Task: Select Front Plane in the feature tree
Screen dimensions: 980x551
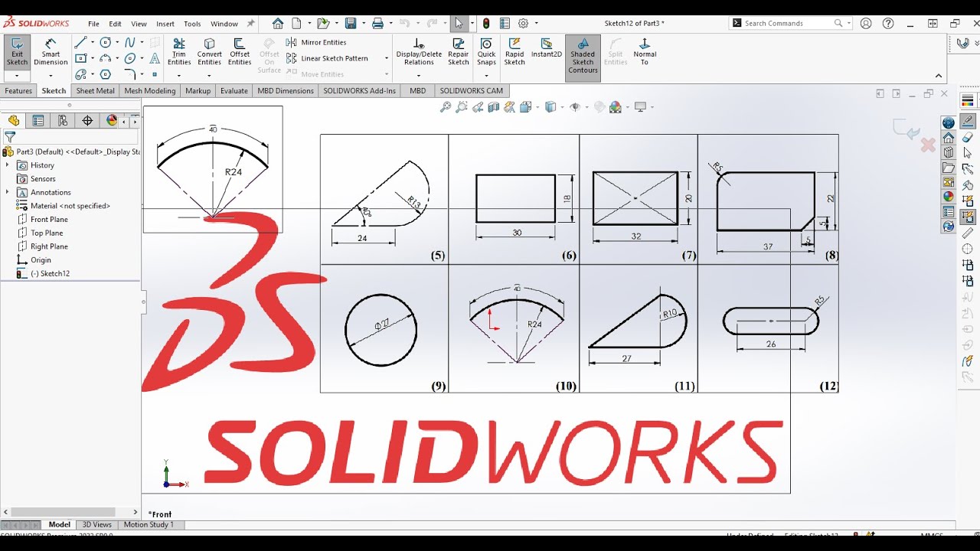Action: pos(49,220)
